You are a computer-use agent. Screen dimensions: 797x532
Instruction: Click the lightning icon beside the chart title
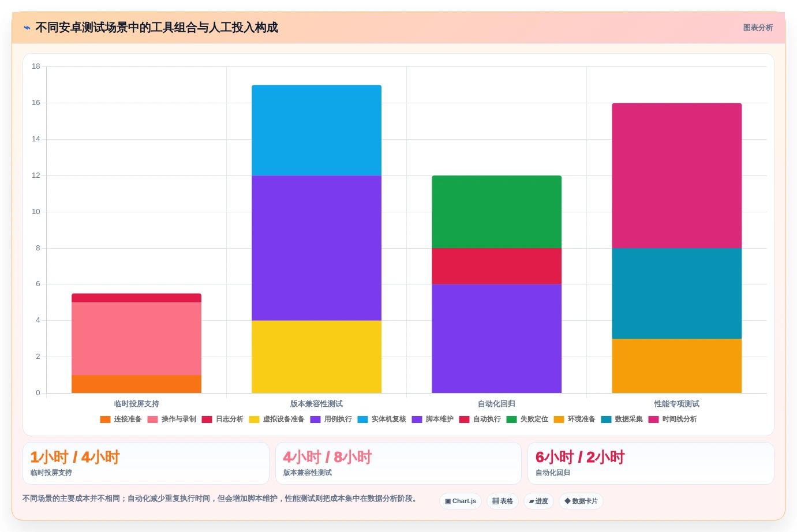27,28
